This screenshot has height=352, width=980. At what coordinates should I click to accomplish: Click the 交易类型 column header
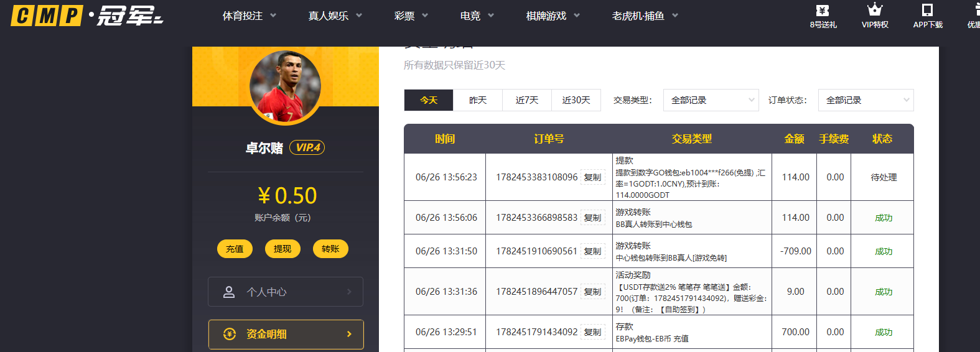[692, 139]
